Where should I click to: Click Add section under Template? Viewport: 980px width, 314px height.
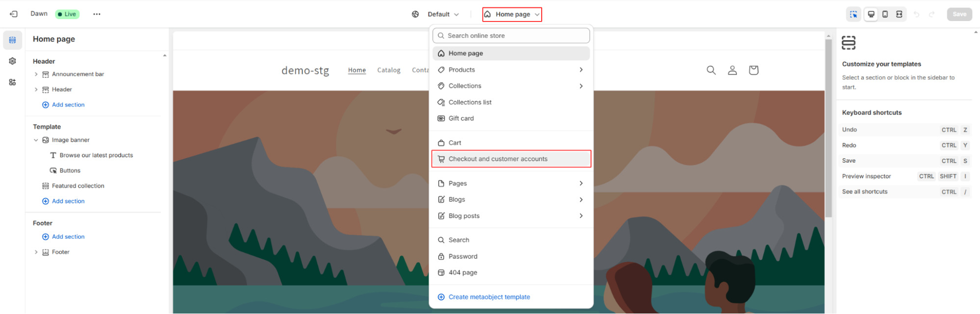coord(68,201)
